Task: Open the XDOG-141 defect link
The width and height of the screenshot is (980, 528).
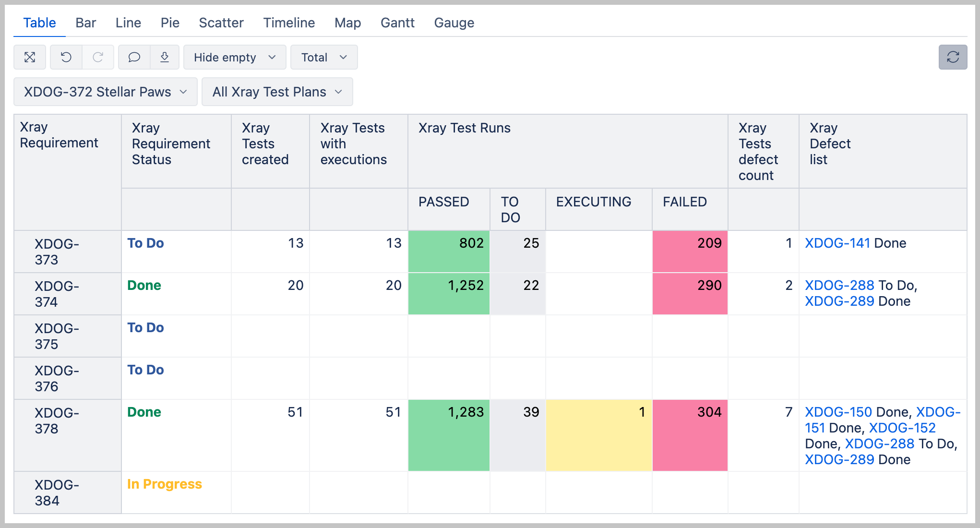Action: click(x=837, y=243)
